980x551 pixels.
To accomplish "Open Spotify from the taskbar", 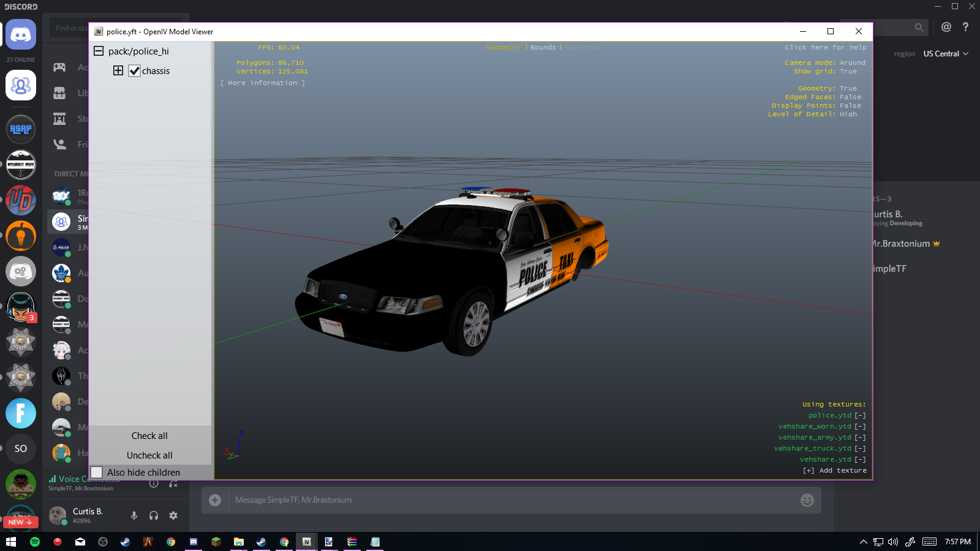I will click(35, 542).
